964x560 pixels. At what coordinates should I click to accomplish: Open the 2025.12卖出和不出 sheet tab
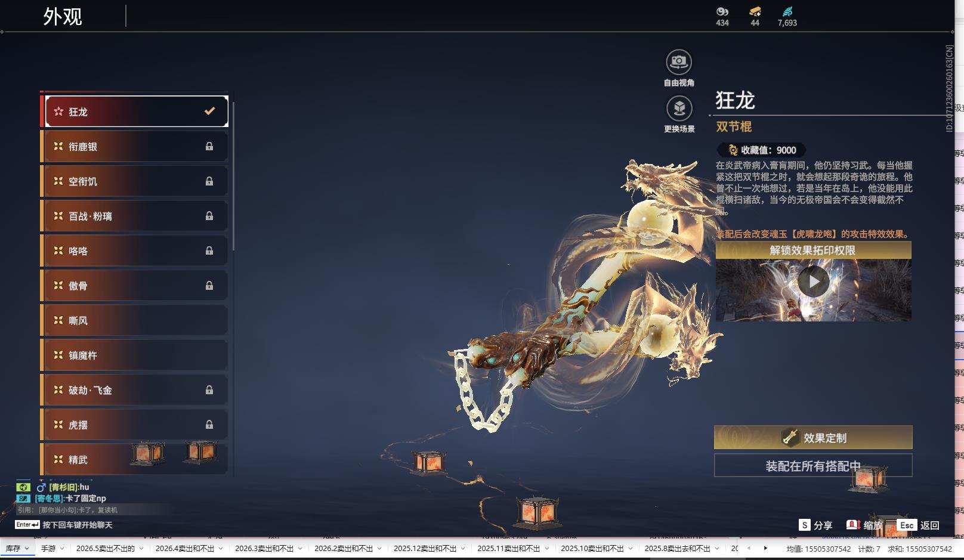pyautogui.click(x=425, y=548)
